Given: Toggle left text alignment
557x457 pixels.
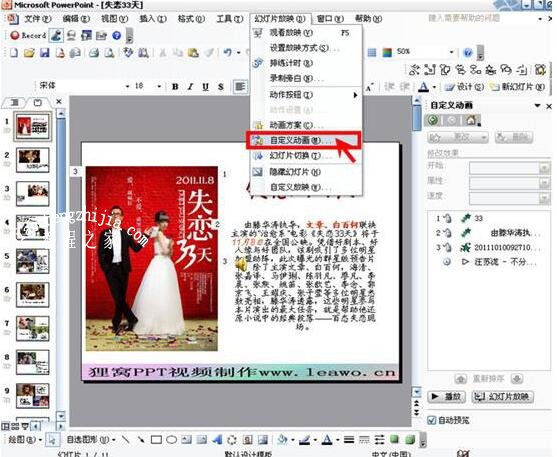Looking at the screenshot, I should tap(240, 86).
